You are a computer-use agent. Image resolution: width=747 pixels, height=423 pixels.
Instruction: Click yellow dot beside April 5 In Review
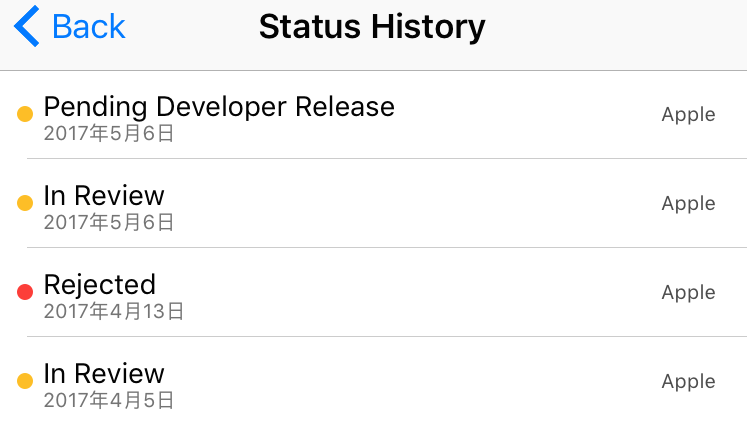point(25,381)
